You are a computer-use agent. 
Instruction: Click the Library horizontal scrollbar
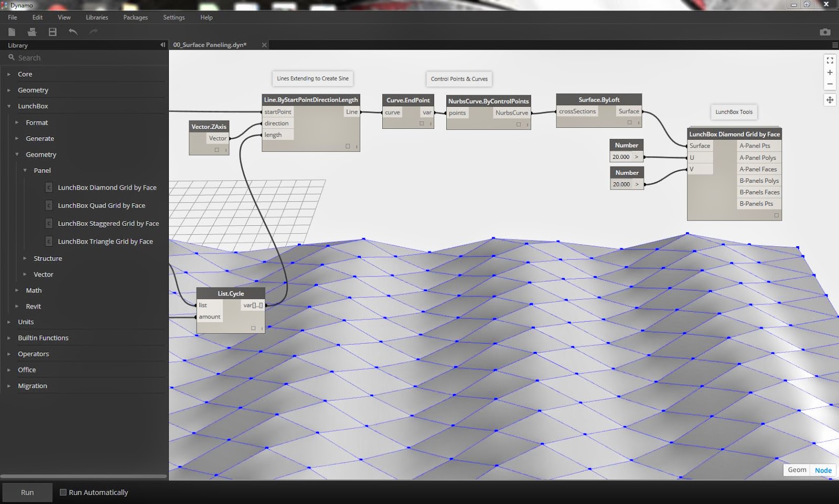pos(84,476)
